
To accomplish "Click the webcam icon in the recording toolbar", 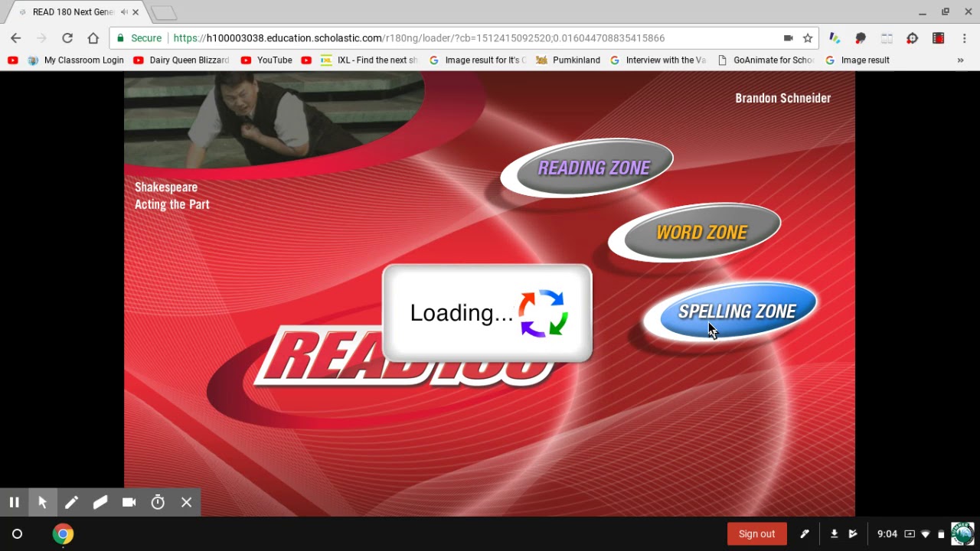I will [x=129, y=502].
